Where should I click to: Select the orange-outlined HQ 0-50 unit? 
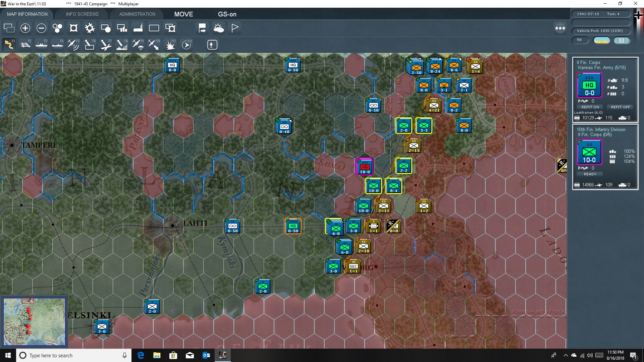(293, 226)
